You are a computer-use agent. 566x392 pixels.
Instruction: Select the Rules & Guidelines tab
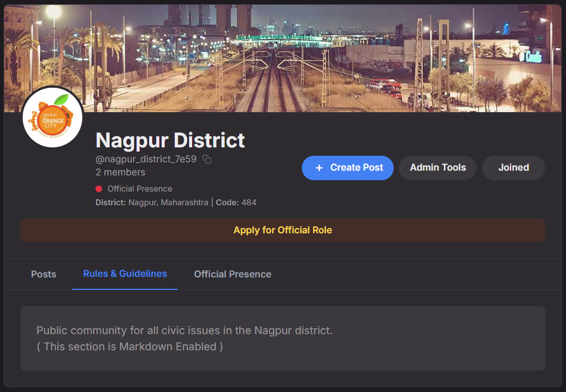[x=125, y=273]
